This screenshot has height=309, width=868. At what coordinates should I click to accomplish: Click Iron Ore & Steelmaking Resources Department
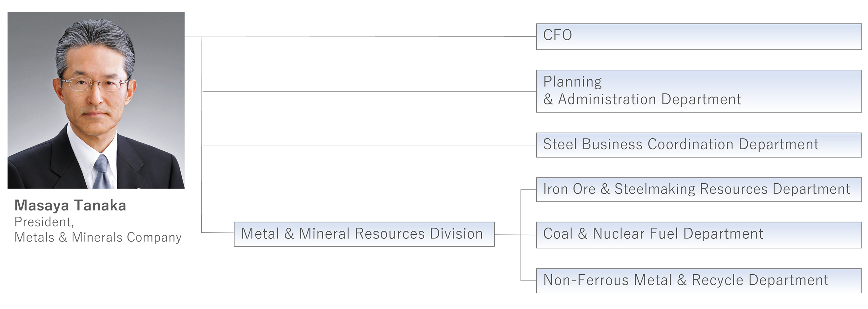tap(699, 190)
